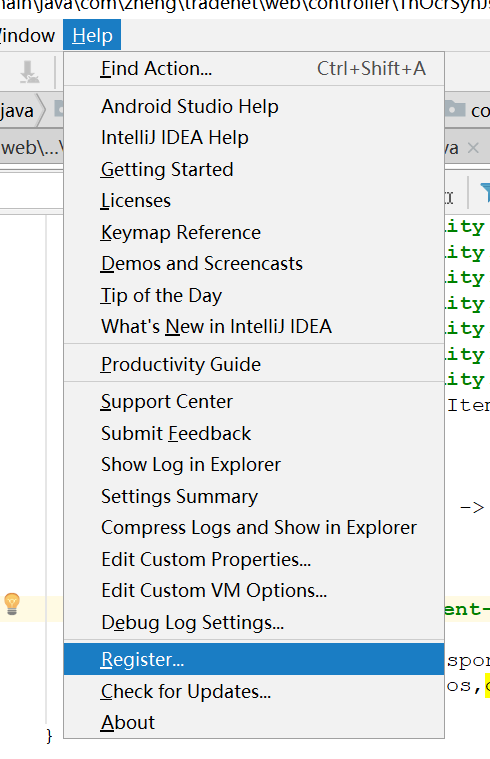Choose Submit Feedback
The image size is (490, 759).
[254, 433]
